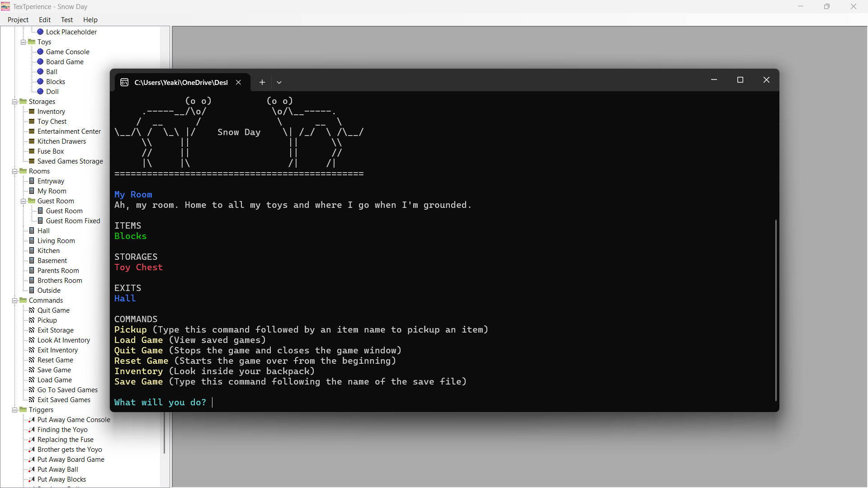This screenshot has width=868, height=488.
Task: Click the tree panel vertical scrollbar
Action: click(x=165, y=257)
